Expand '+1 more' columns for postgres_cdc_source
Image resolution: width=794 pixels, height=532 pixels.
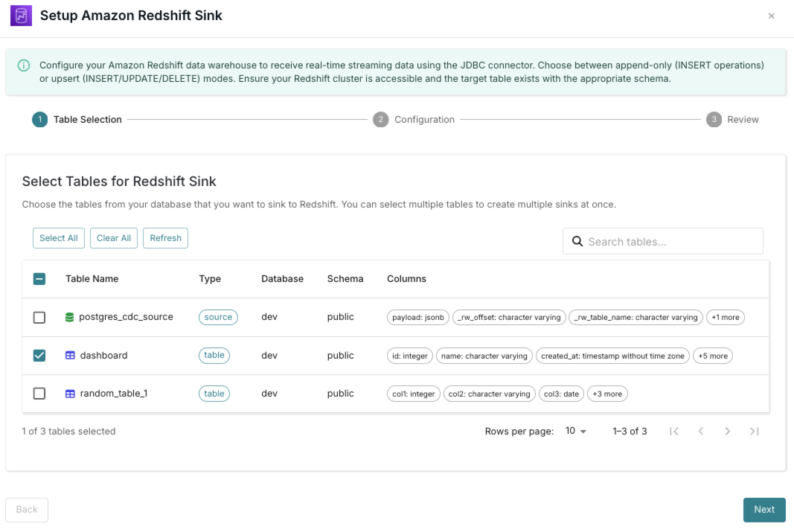725,318
